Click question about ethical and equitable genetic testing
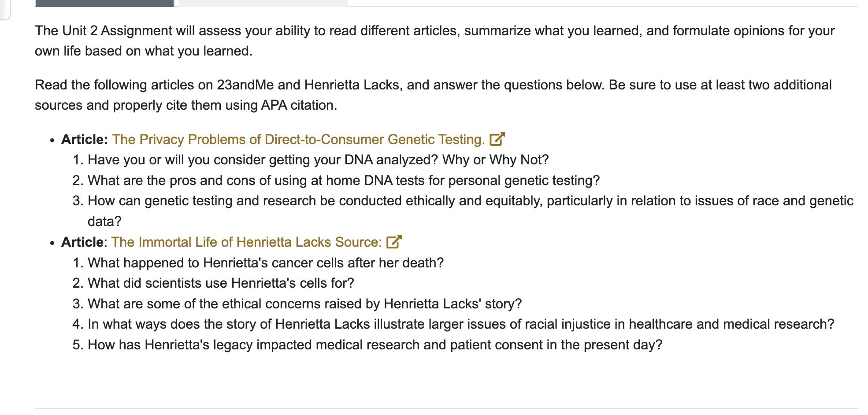868x415 pixels. 471,211
